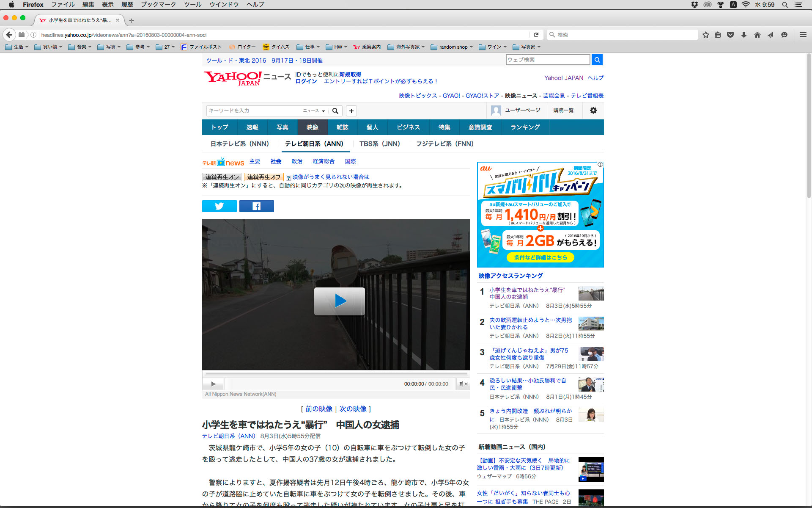Click the settings gear icon

pos(593,110)
